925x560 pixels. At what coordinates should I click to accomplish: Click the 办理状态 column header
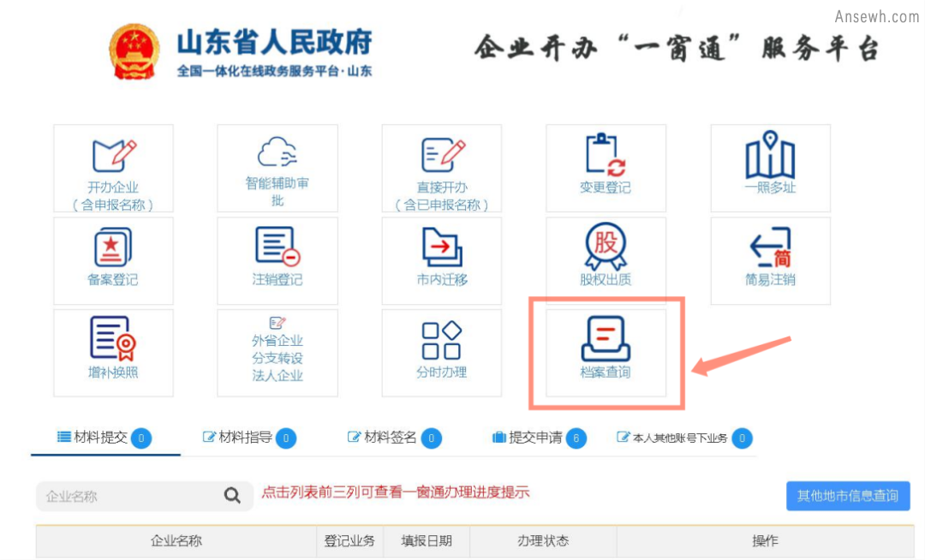543,541
